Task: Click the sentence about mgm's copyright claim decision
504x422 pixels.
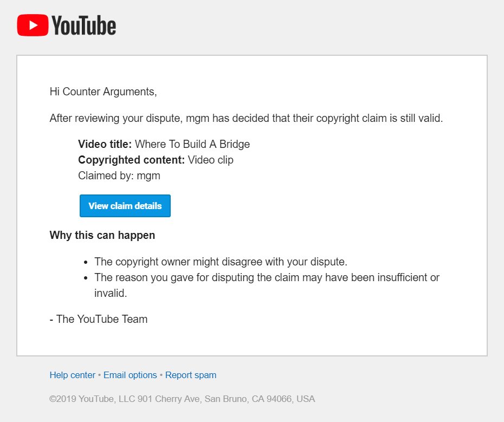Action: point(246,118)
